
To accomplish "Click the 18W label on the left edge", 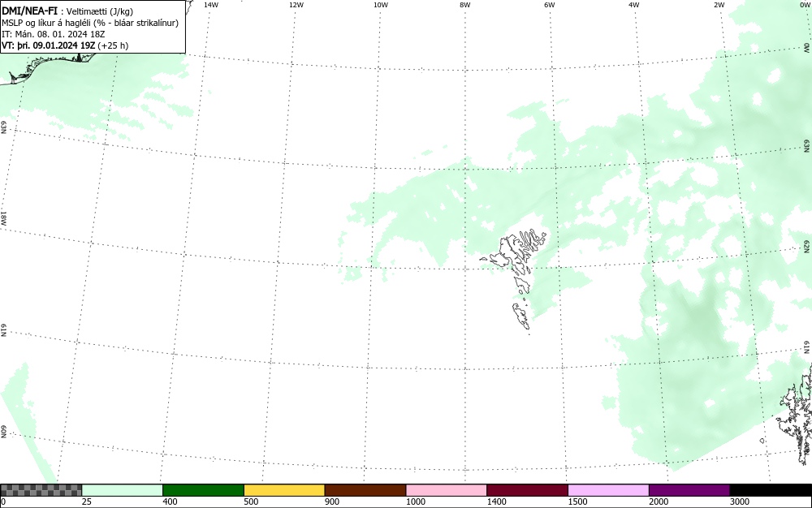I will click(3, 217).
